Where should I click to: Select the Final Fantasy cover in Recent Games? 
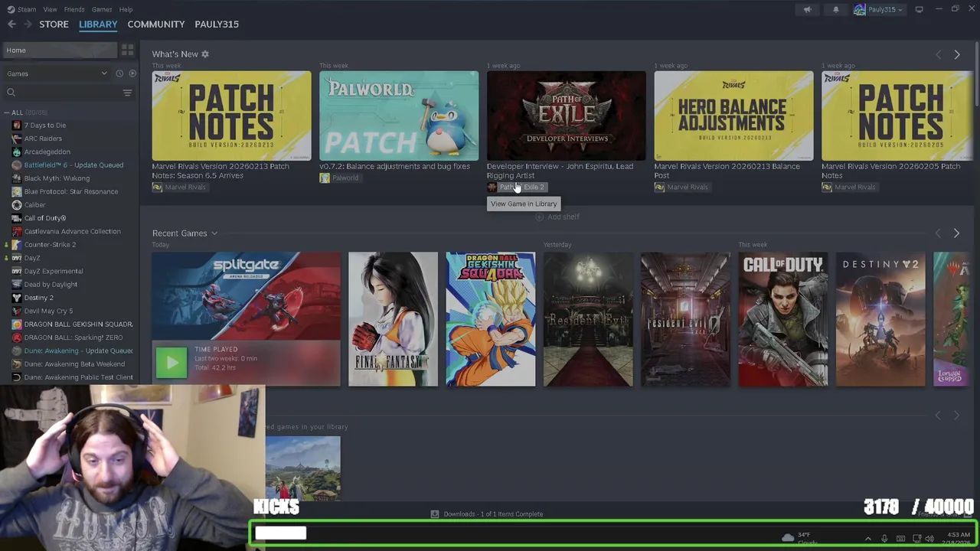[x=393, y=319]
